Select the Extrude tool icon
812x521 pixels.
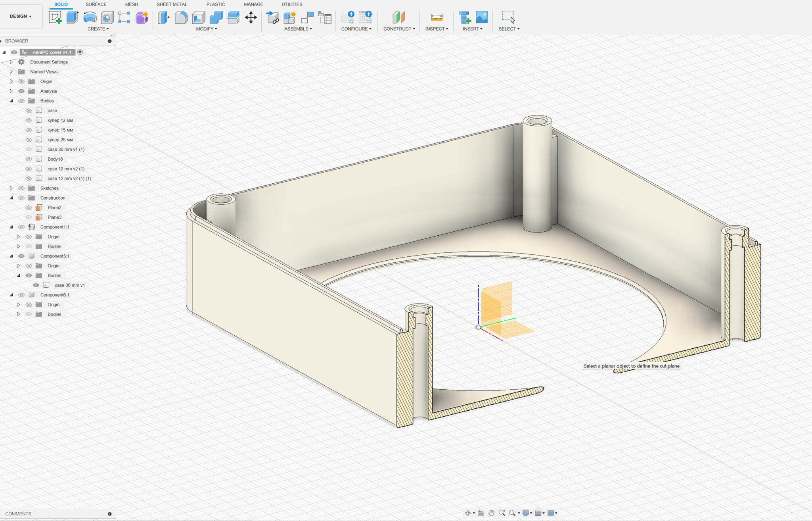pos(72,17)
